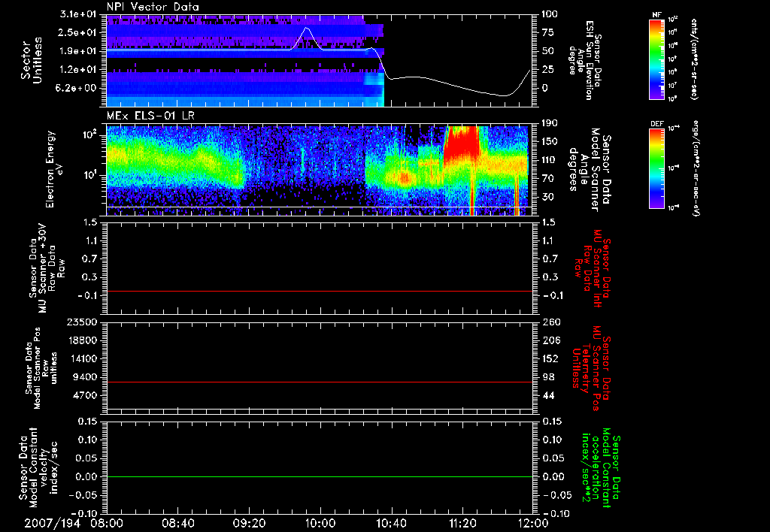The height and width of the screenshot is (532, 770).
Task: Click the NF color bar gradient
Action: point(656,59)
